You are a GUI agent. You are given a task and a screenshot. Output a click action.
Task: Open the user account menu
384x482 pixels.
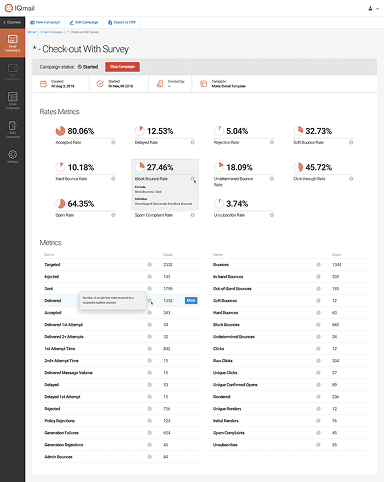pos(373,8)
